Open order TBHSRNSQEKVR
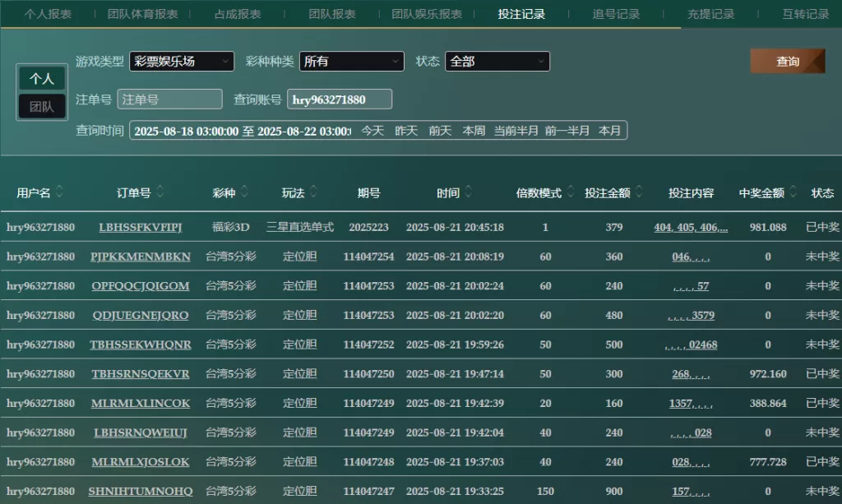 coord(140,373)
